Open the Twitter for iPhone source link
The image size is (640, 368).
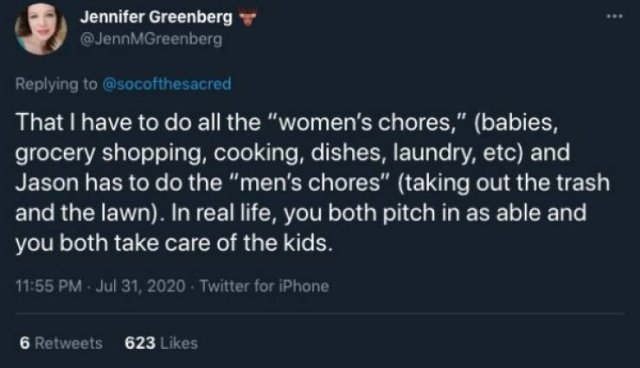264,286
